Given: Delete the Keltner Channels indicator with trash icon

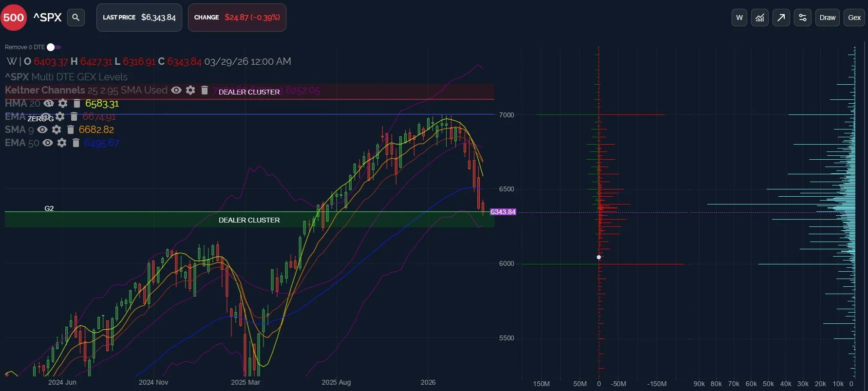Looking at the screenshot, I should pos(205,90).
